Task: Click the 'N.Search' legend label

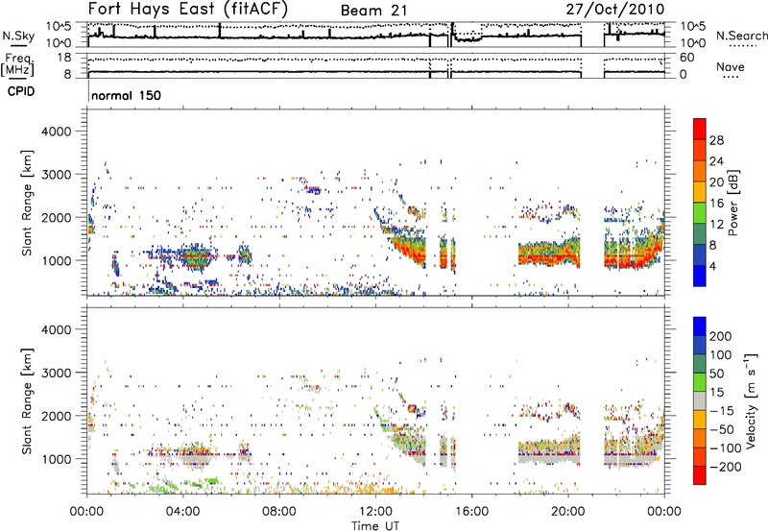Action: coord(741,36)
